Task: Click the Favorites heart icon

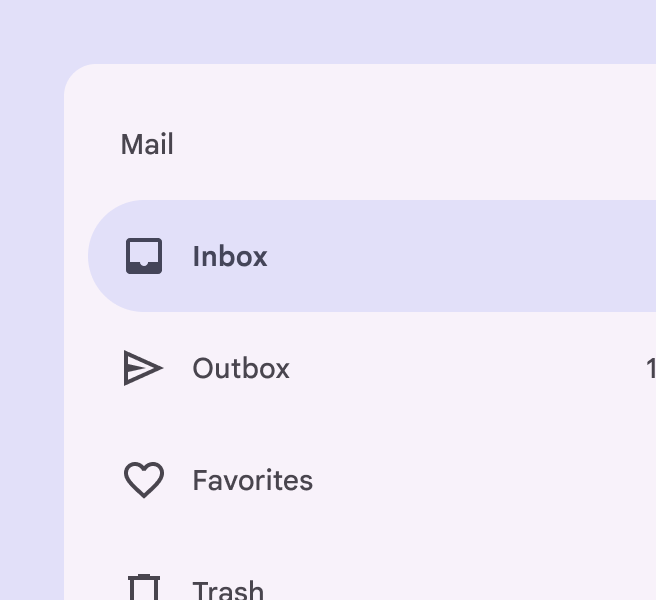Action: (x=144, y=480)
